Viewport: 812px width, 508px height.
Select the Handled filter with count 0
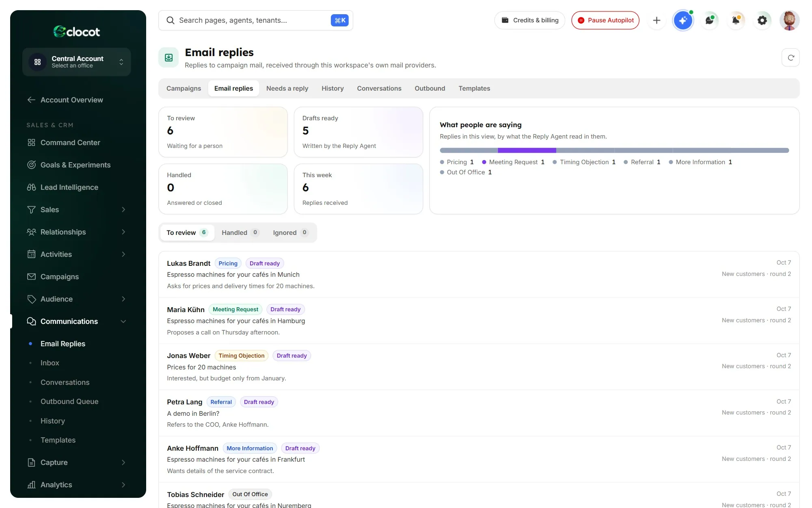(x=240, y=232)
